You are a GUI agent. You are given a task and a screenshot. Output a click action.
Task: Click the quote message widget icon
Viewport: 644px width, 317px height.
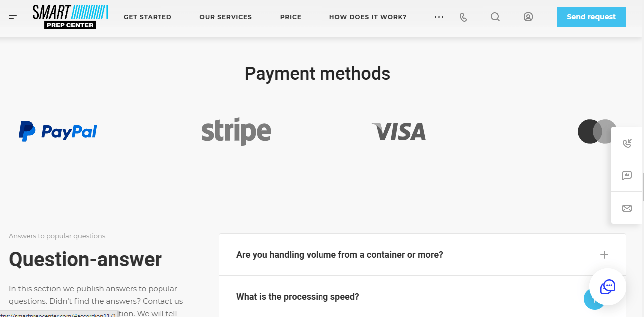click(627, 175)
